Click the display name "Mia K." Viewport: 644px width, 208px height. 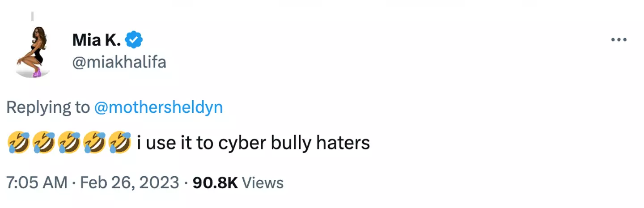click(97, 40)
